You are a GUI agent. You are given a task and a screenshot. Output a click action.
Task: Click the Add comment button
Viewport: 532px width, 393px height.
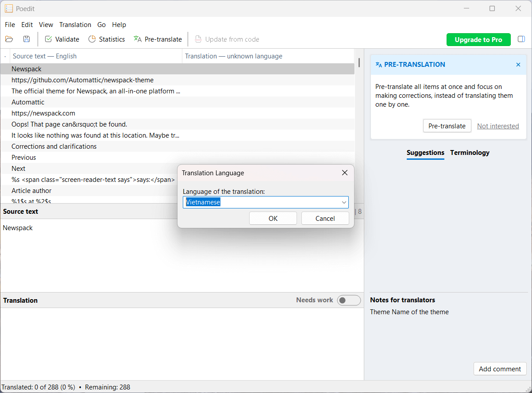(500, 369)
